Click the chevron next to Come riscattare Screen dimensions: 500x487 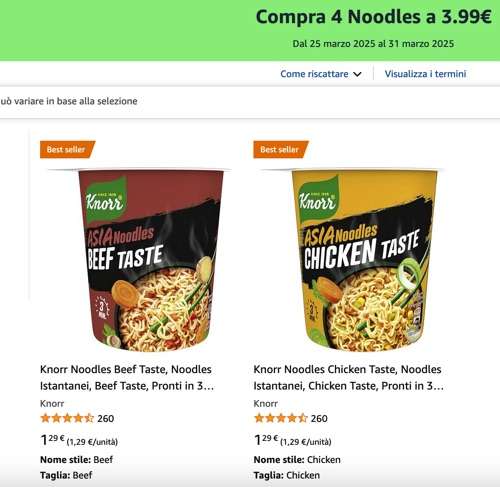pyautogui.click(x=357, y=74)
